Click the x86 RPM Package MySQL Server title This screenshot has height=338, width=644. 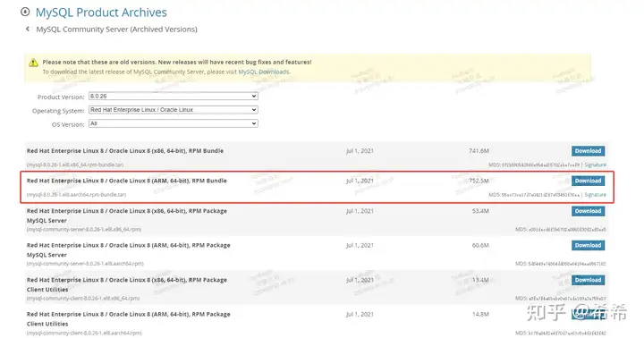[x=127, y=215]
